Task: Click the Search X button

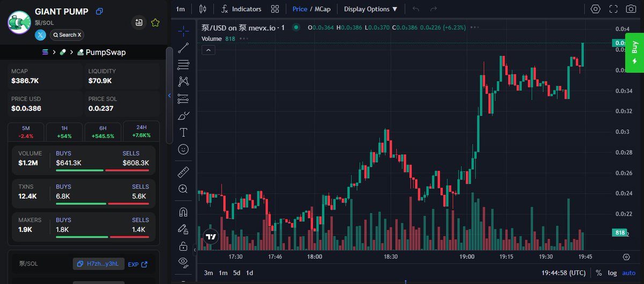Action: tap(67, 35)
